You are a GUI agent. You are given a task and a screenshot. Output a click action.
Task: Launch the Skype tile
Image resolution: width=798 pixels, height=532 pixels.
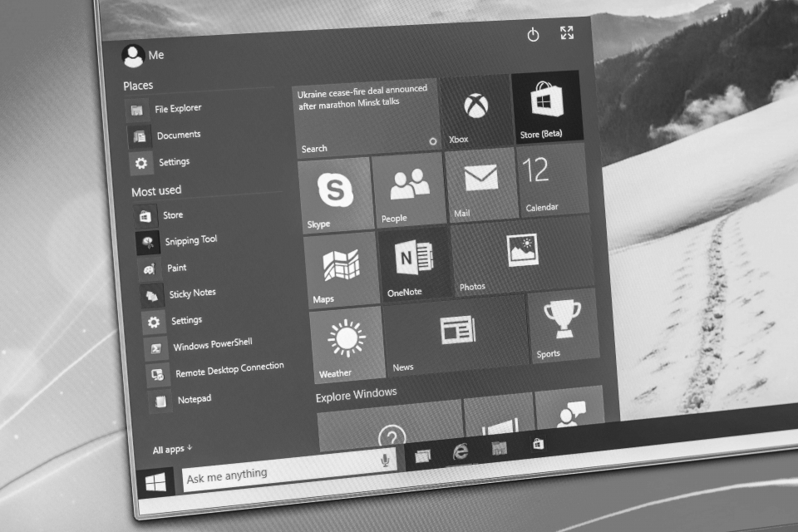[336, 195]
